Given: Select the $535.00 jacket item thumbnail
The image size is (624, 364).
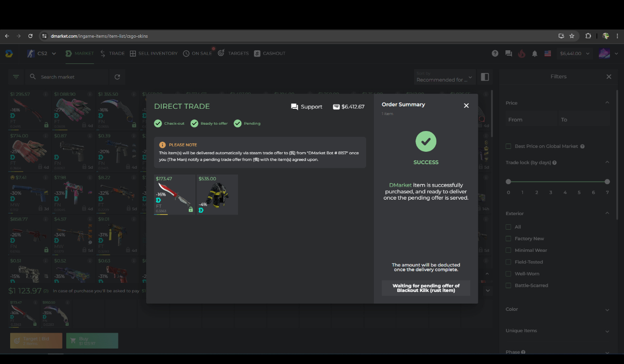Looking at the screenshot, I should 217,194.
